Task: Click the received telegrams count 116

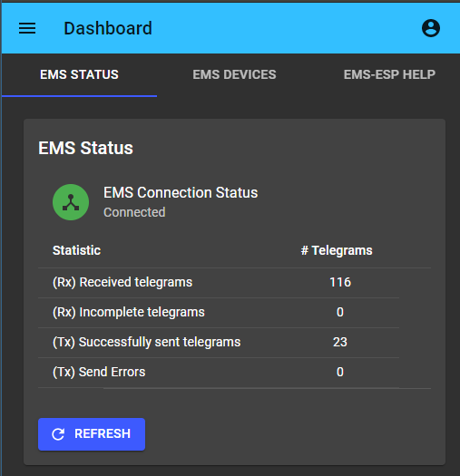Action: pos(340,282)
